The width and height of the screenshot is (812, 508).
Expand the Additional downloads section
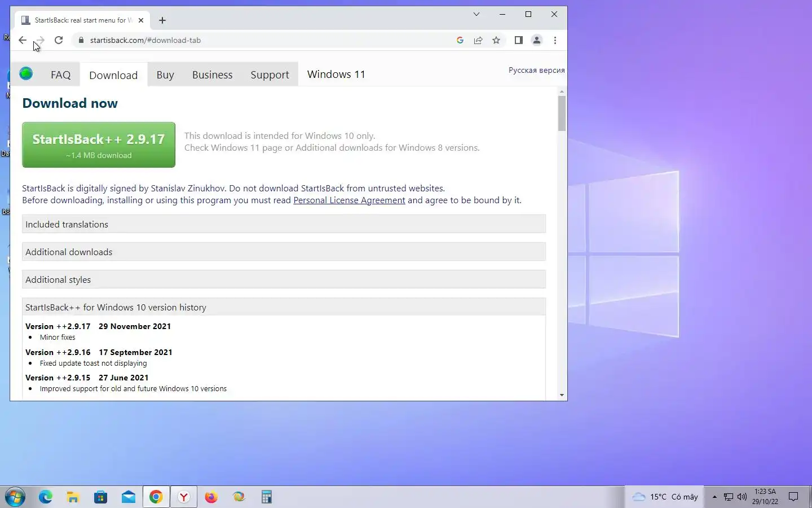pyautogui.click(x=284, y=252)
